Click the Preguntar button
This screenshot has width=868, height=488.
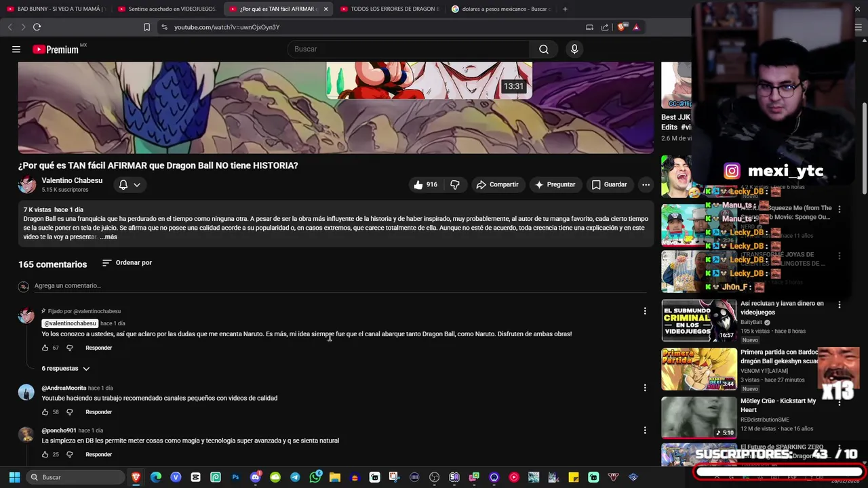click(555, 184)
